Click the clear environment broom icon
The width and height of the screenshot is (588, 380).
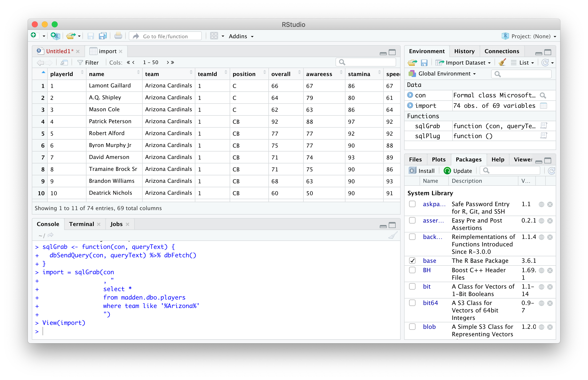[x=502, y=63]
